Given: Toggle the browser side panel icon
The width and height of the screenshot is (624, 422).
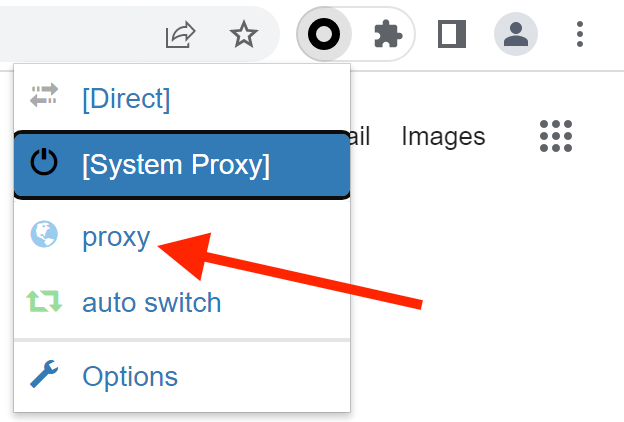Looking at the screenshot, I should click(x=452, y=35).
